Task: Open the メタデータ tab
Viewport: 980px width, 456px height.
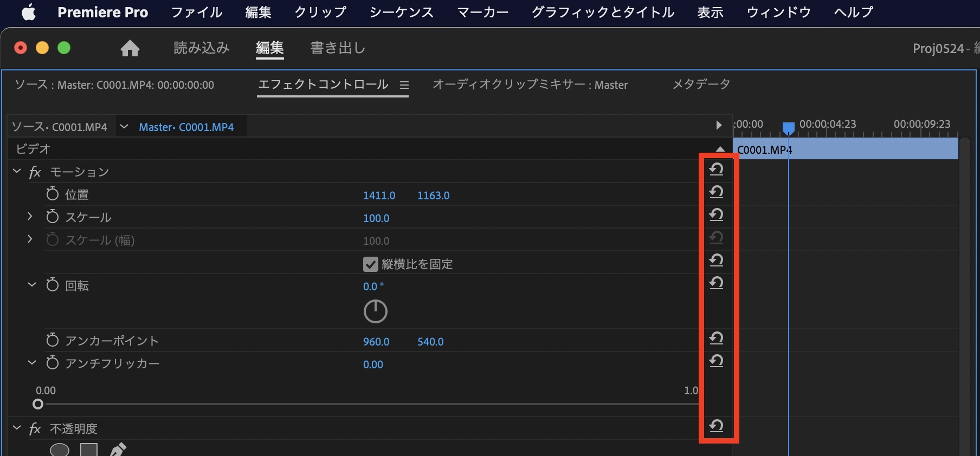Action: click(x=701, y=84)
